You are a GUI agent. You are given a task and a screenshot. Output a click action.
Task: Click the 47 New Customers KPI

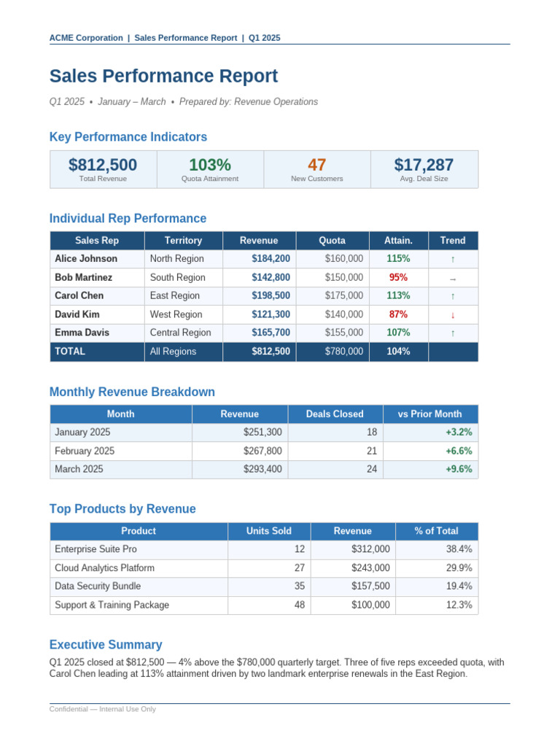(316, 165)
